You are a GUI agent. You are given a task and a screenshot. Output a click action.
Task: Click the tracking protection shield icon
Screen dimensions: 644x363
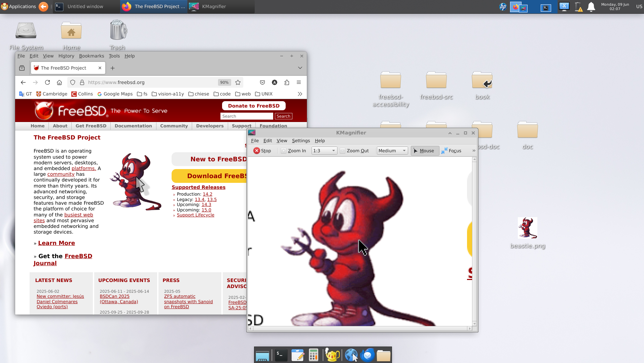pyautogui.click(x=73, y=82)
